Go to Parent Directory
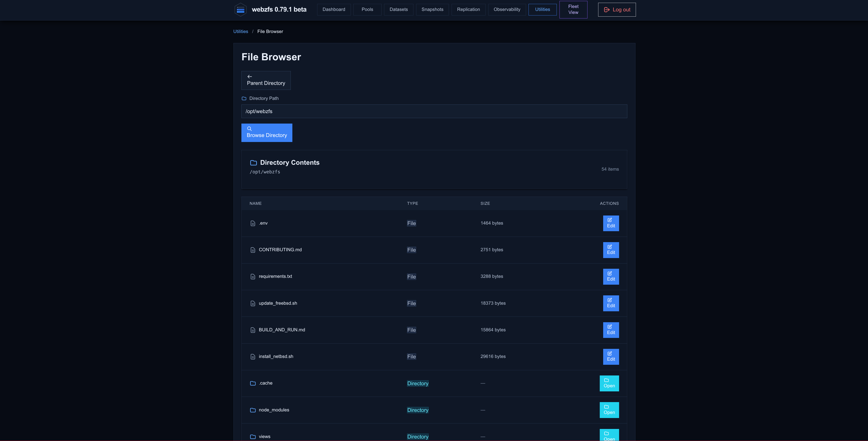The width and height of the screenshot is (868, 441). click(x=266, y=81)
